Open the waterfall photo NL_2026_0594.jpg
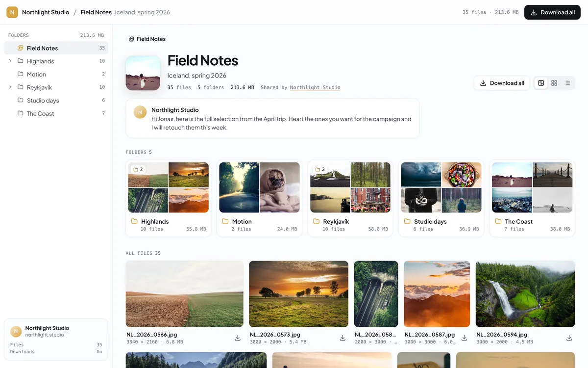The height and width of the screenshot is (368, 588). (525, 294)
